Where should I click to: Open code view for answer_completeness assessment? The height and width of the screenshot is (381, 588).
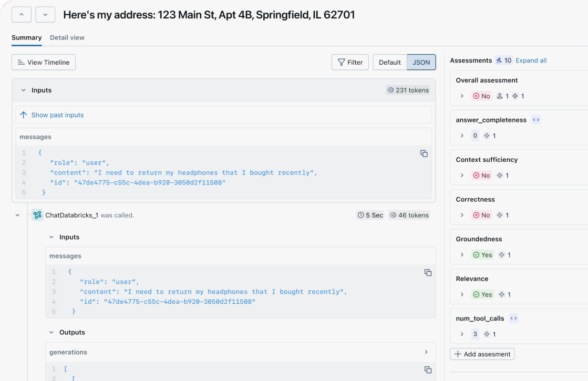pyautogui.click(x=535, y=119)
